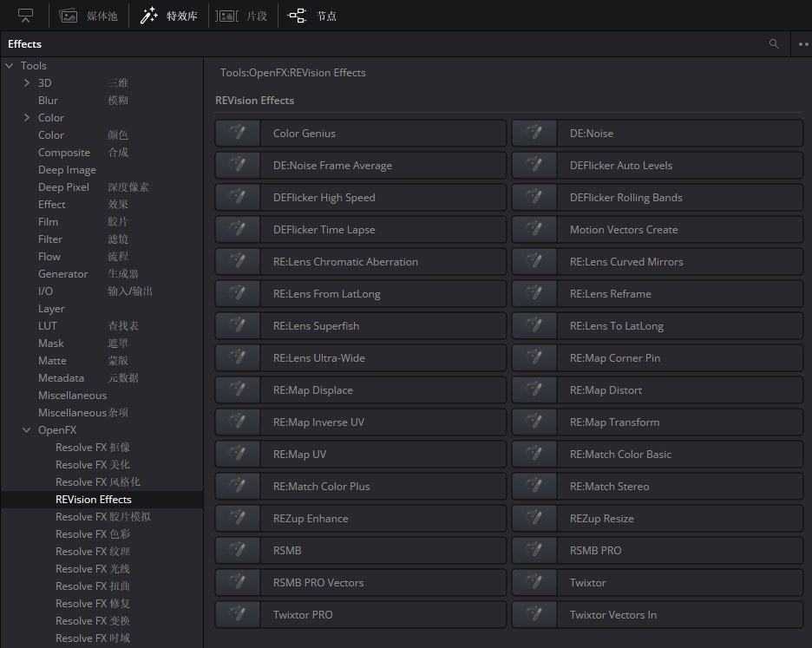The height and width of the screenshot is (648, 812).
Task: Click the search magnifier icon in Effects header
Action: click(x=774, y=44)
